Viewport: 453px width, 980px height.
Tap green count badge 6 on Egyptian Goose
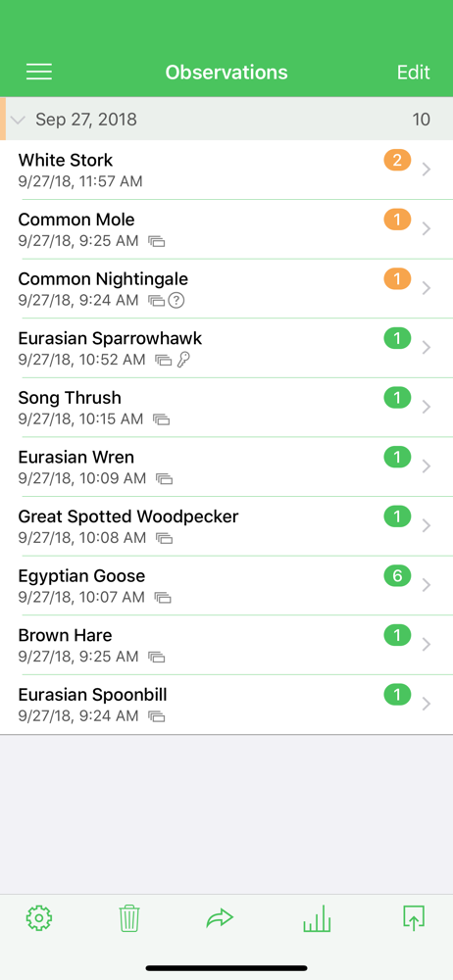point(397,576)
